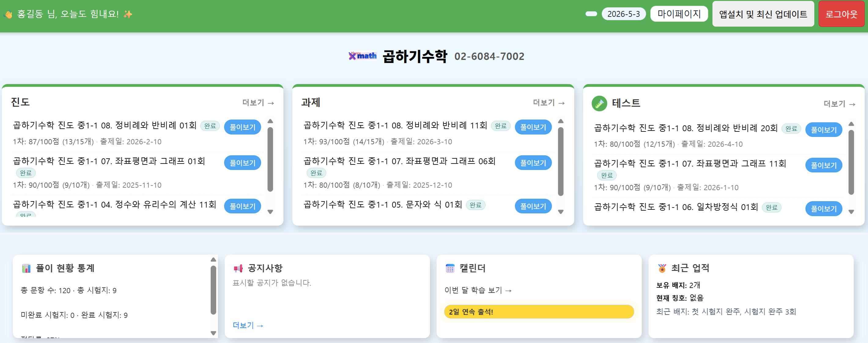Viewport: 868px width, 343px height.
Task: Click 정수와 유리수의 계산 11회 title
Action: click(x=115, y=205)
